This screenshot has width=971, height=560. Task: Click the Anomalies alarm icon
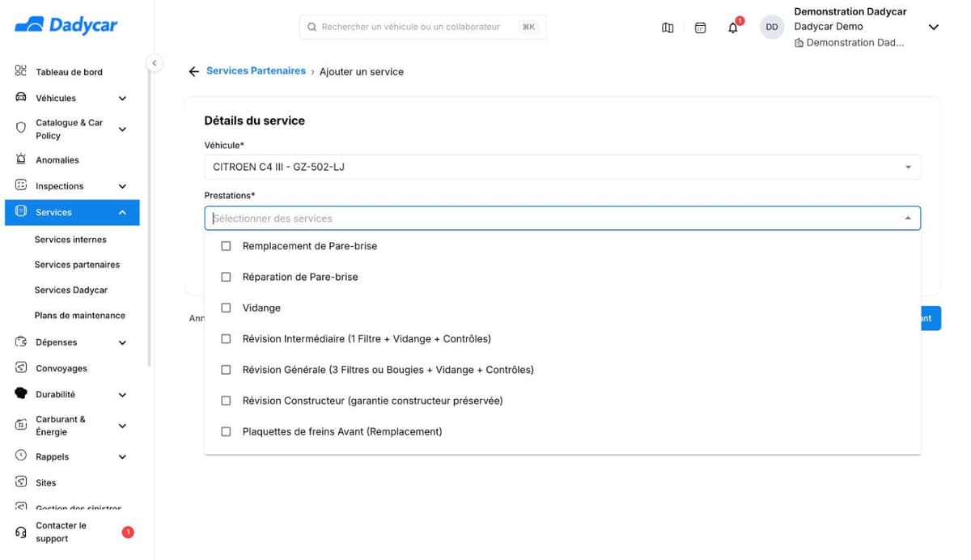tap(21, 159)
